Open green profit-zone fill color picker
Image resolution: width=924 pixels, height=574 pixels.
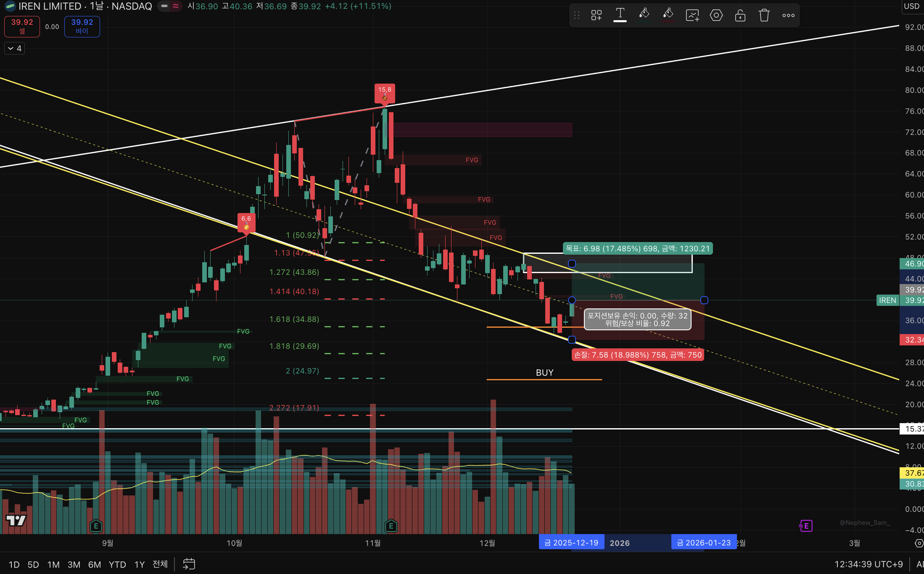pyautogui.click(x=644, y=16)
